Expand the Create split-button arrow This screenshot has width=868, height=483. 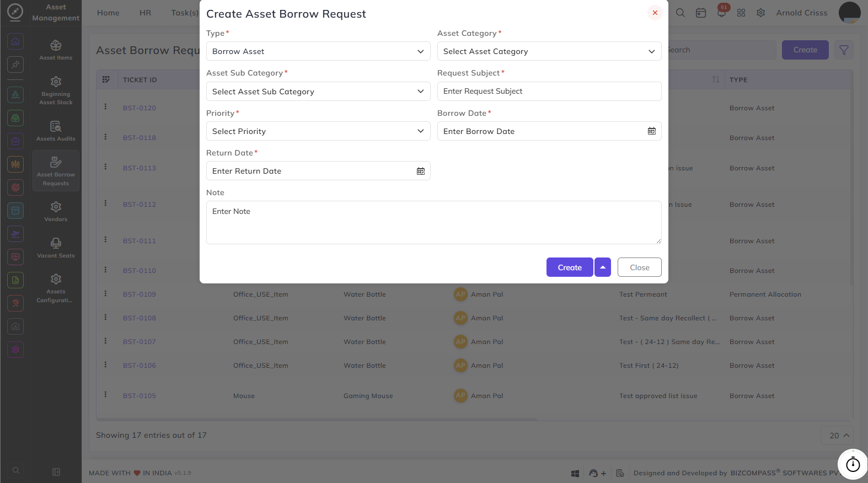pos(603,267)
